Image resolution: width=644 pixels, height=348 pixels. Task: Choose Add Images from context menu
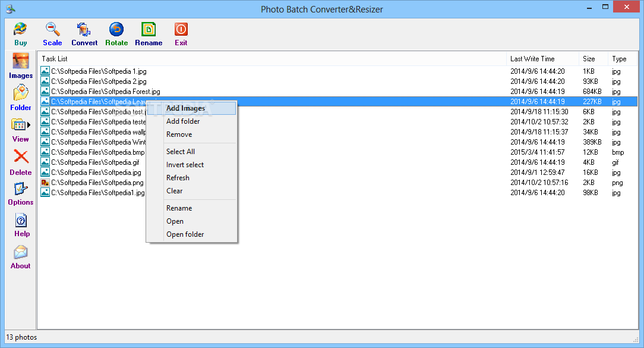click(x=191, y=108)
